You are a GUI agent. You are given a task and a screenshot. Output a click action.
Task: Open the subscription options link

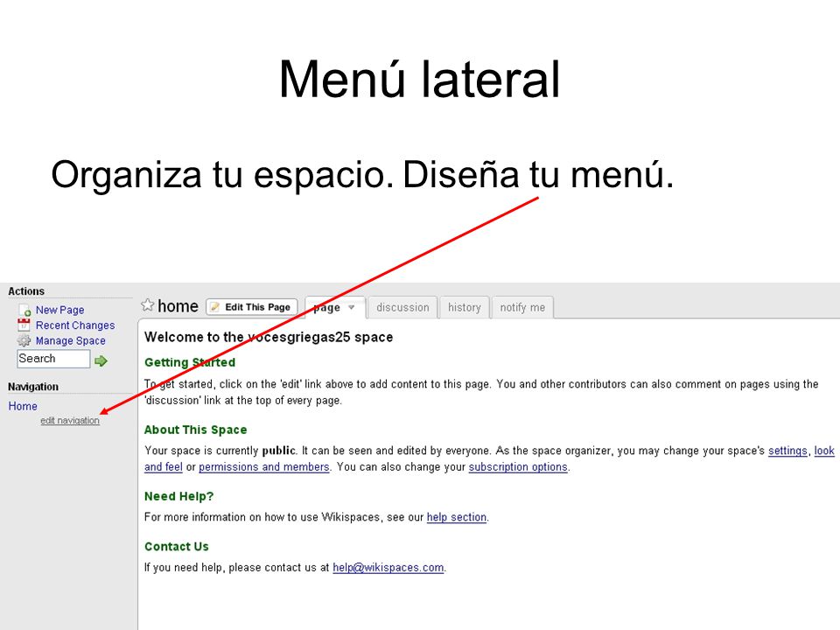point(518,466)
